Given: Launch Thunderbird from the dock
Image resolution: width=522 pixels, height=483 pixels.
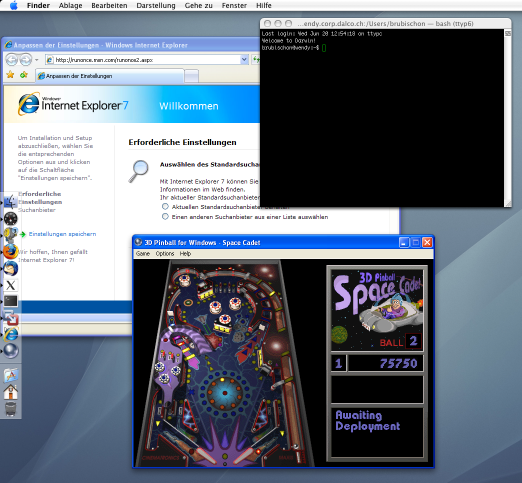Looking at the screenshot, I should point(11,268).
